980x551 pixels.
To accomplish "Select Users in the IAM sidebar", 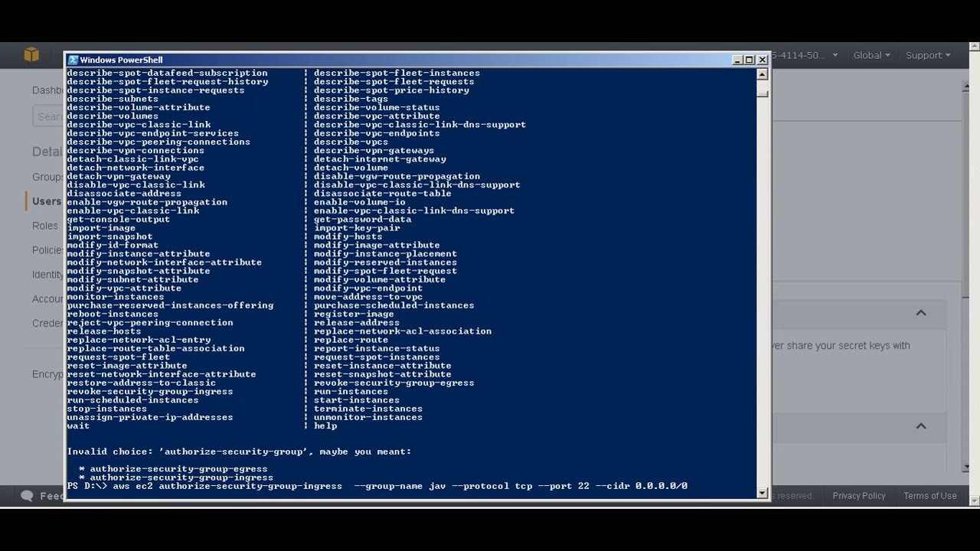I will coord(47,201).
